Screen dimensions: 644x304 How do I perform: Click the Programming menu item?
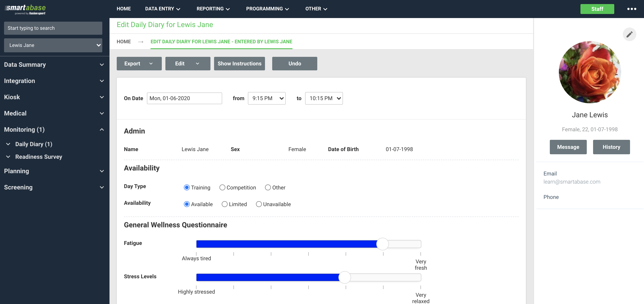click(267, 9)
